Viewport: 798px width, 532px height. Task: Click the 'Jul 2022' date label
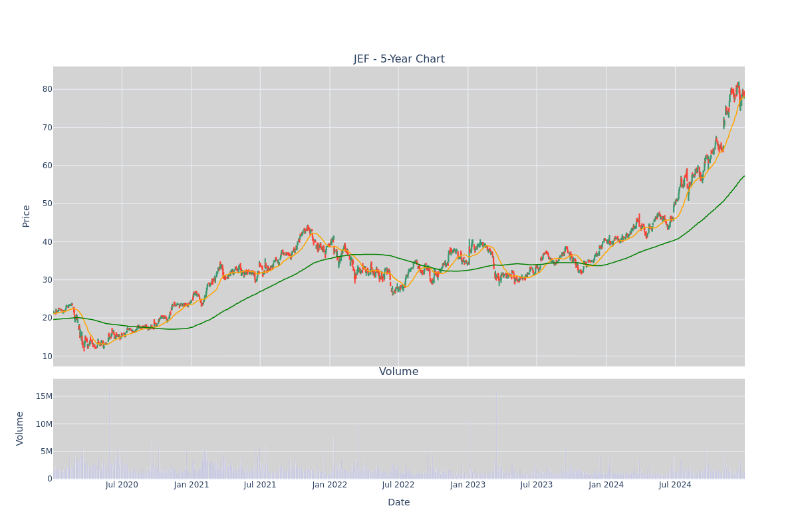point(398,485)
